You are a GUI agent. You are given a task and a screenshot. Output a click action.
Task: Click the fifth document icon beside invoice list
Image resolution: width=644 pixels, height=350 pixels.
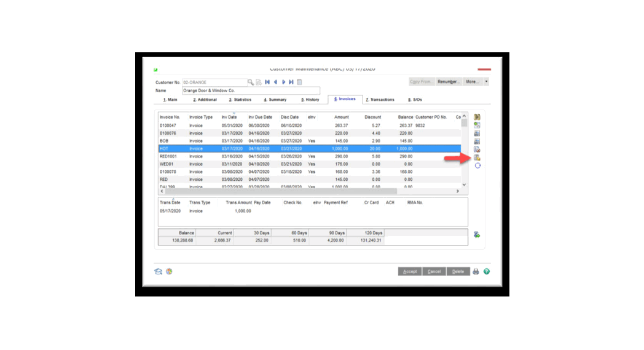[x=477, y=149]
